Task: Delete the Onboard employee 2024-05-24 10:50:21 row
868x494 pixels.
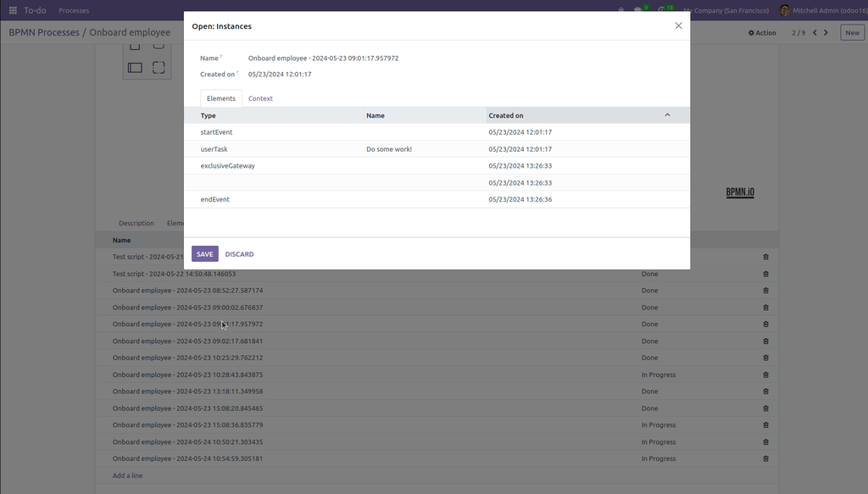Action: tap(765, 442)
